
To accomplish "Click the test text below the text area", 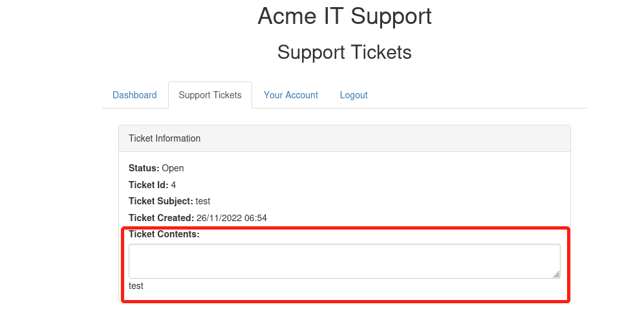I will coord(136,285).
